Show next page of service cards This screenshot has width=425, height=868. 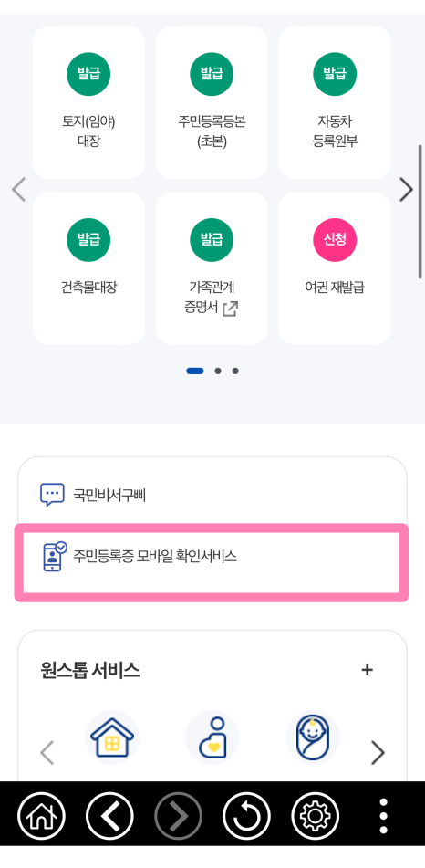[406, 190]
